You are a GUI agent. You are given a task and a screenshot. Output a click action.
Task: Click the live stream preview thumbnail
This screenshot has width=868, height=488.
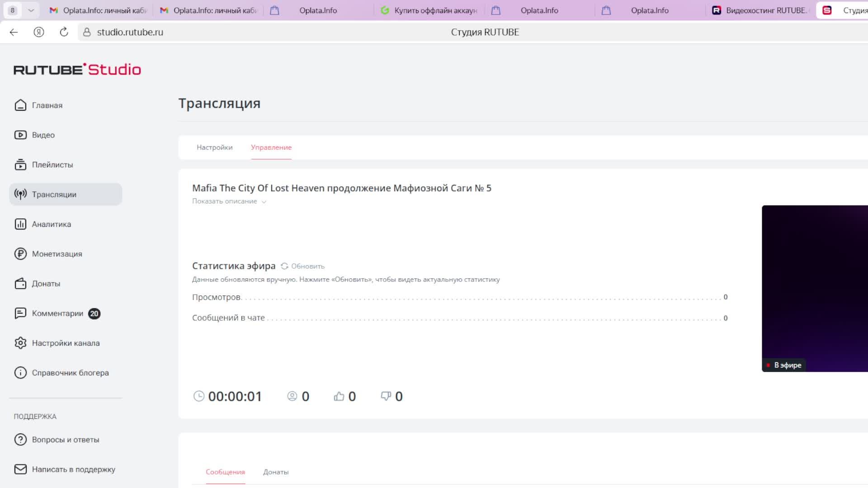click(x=815, y=288)
